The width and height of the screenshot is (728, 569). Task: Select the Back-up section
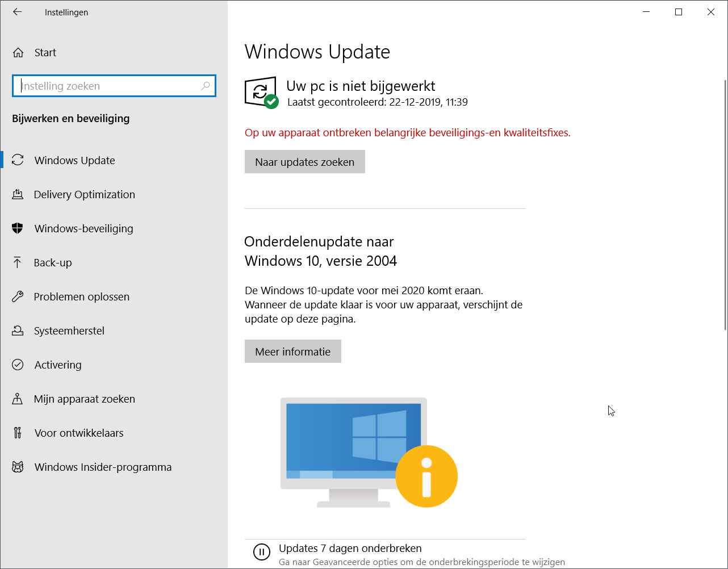click(x=51, y=262)
